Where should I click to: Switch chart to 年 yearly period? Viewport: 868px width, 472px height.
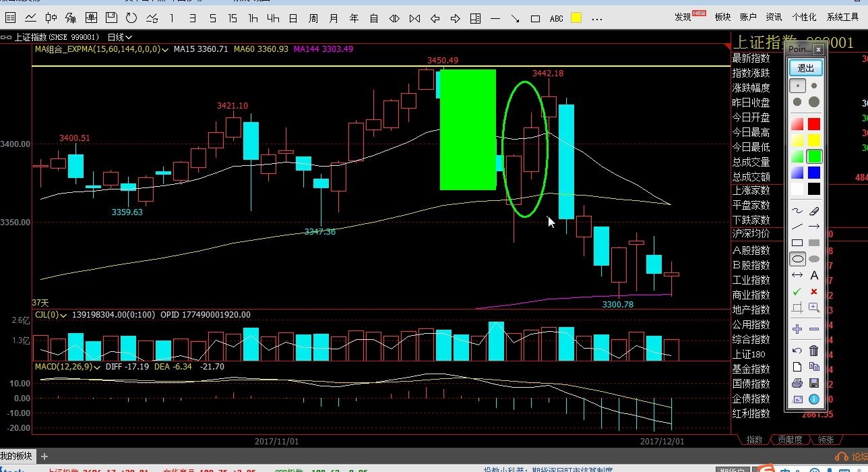354,18
